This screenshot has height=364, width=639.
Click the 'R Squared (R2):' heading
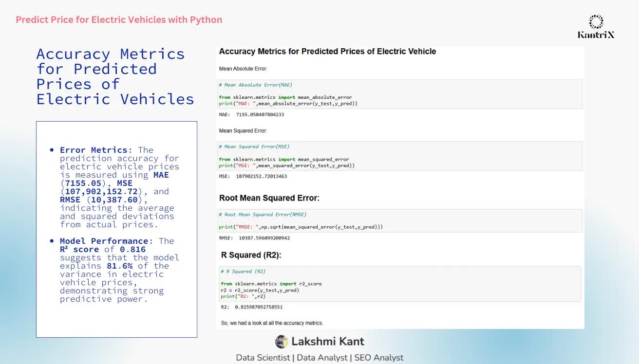click(x=251, y=255)
